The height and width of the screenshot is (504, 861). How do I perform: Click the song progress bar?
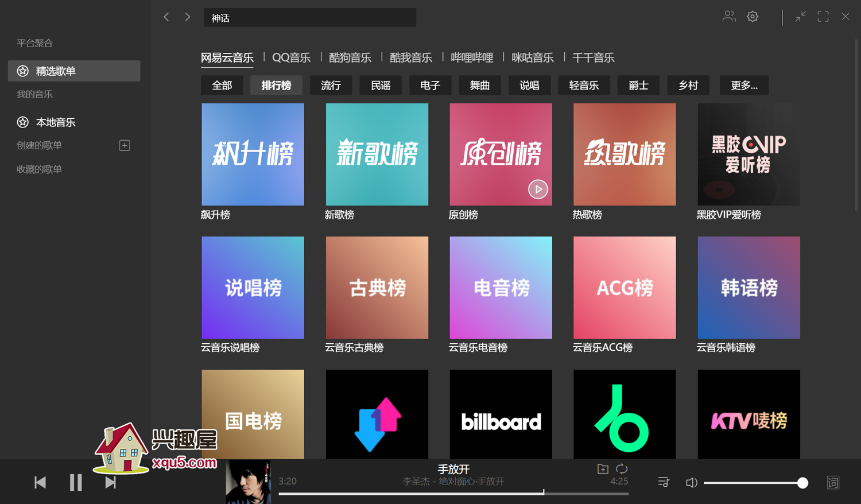pos(453,494)
